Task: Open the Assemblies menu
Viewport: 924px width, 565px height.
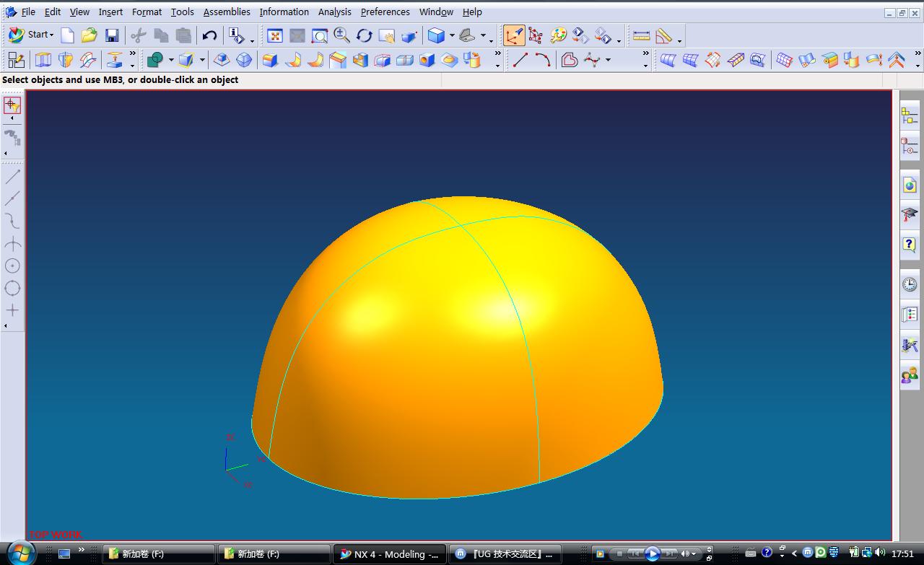Action: pyautogui.click(x=227, y=12)
